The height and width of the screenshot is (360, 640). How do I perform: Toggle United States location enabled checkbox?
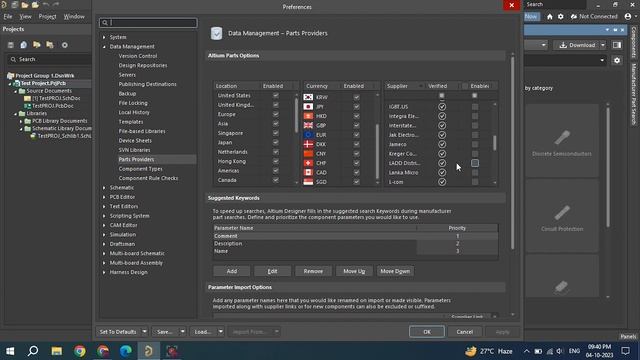click(276, 96)
